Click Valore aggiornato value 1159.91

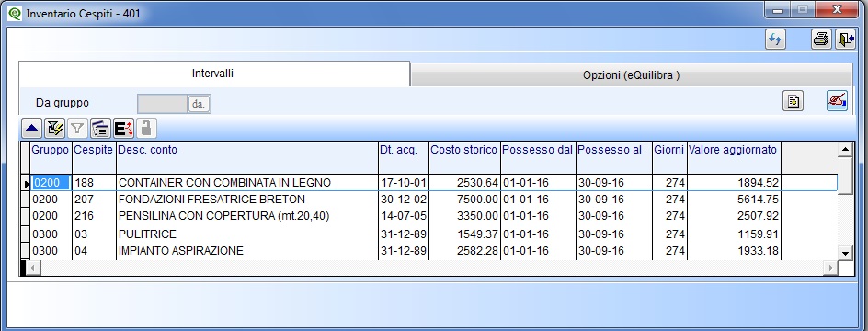tap(734, 234)
